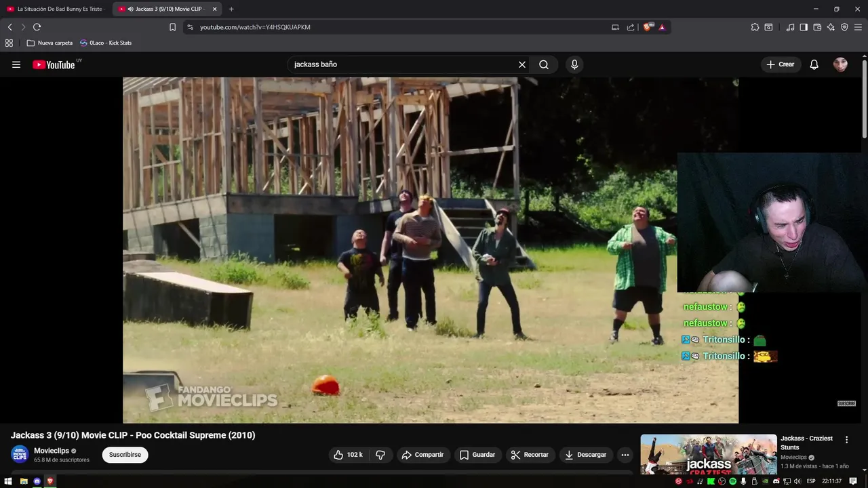Switch to 'La Situación De Bad Bunny' tab
Image resolution: width=868 pixels, height=488 pixels.
pyautogui.click(x=56, y=9)
